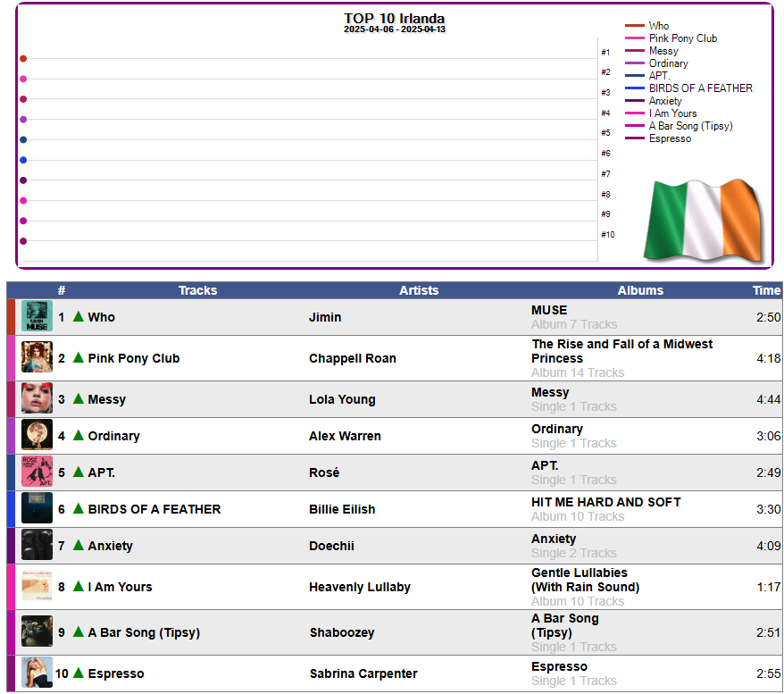Click the Jimin artist name
This screenshot has width=784, height=694.
coord(325,317)
